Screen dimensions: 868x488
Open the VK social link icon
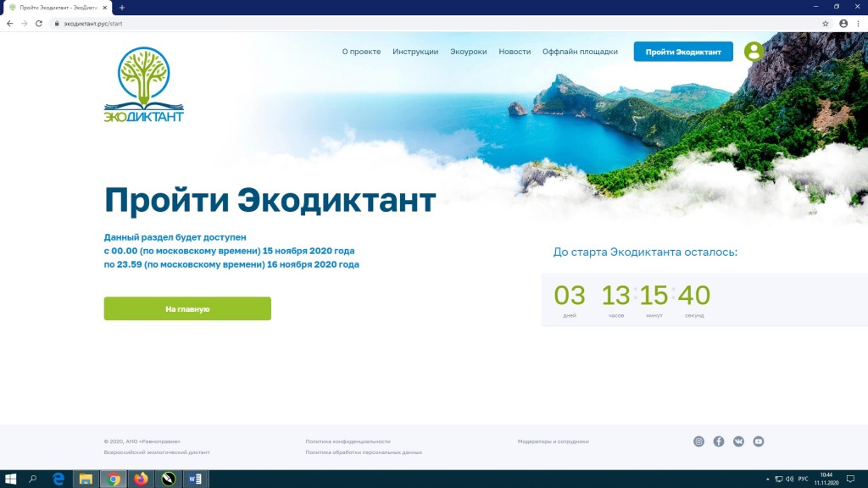(739, 441)
